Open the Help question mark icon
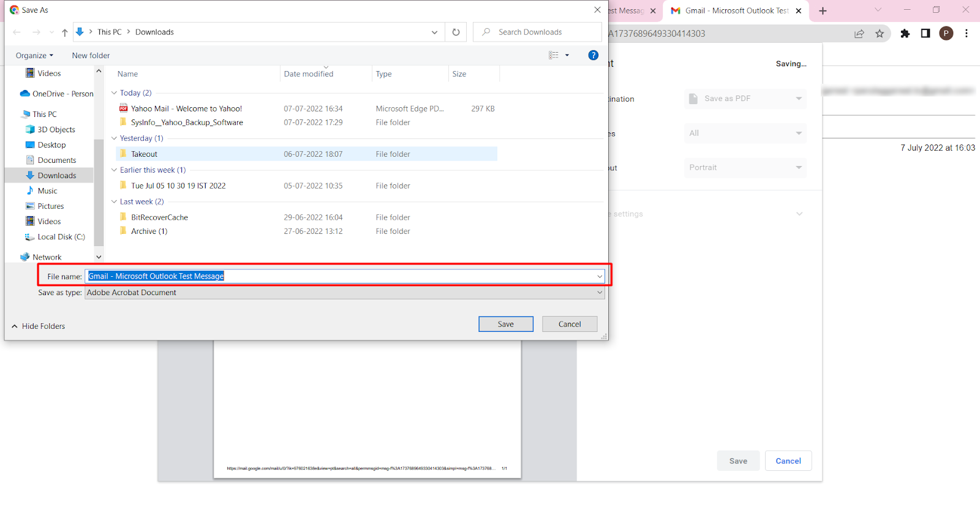 point(593,55)
